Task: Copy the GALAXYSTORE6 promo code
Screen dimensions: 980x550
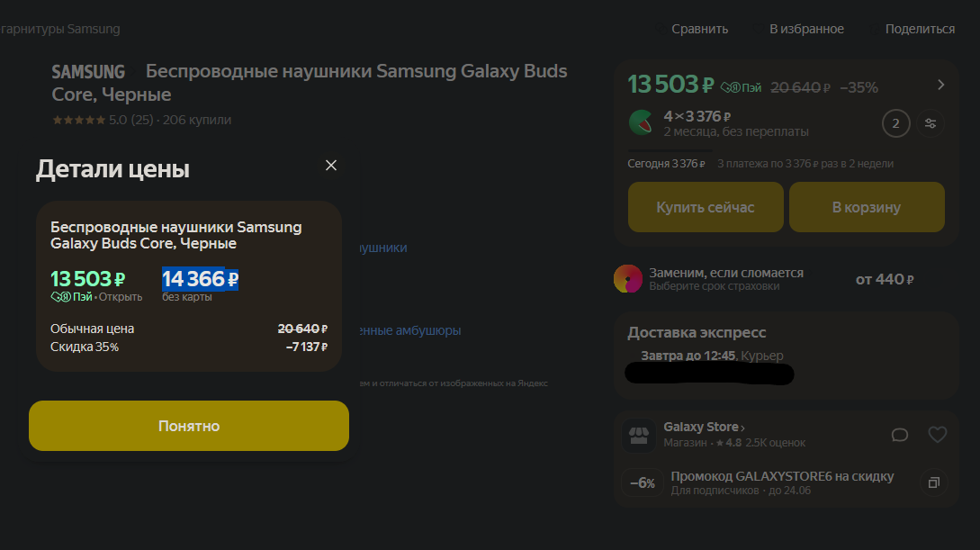Action: coord(933,482)
